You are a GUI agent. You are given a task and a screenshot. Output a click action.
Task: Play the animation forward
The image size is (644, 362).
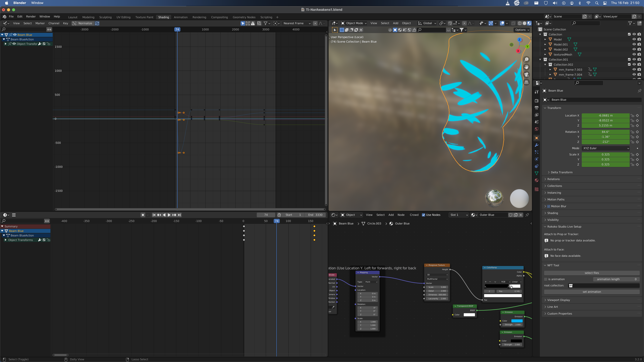[x=169, y=215]
